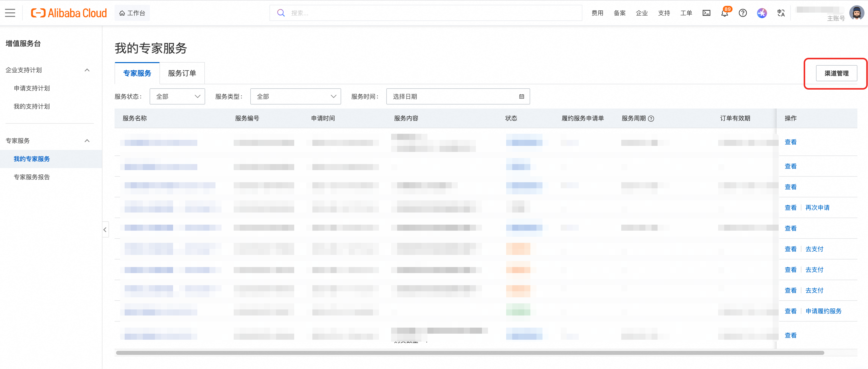Switch to the 服务订单 tab

pyautogui.click(x=182, y=73)
